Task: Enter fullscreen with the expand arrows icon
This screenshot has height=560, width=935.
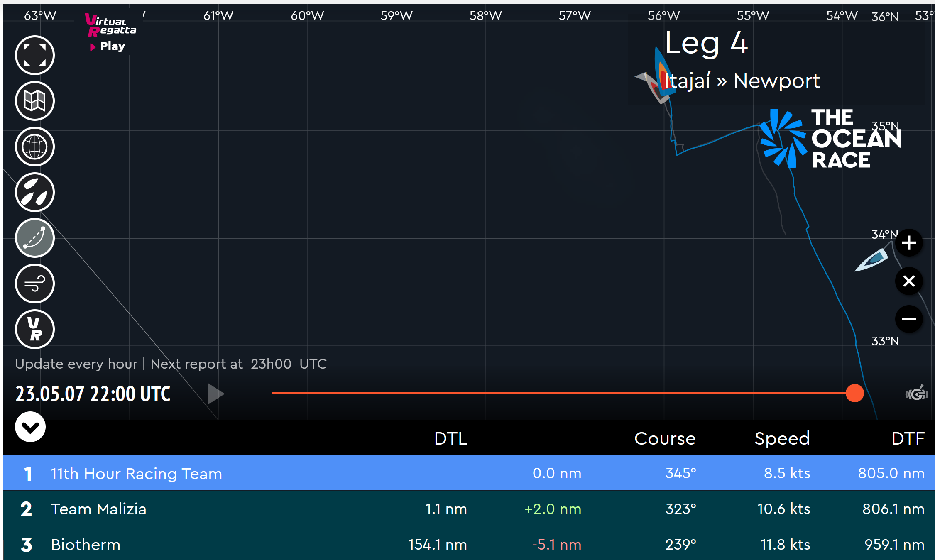Action: (x=35, y=55)
